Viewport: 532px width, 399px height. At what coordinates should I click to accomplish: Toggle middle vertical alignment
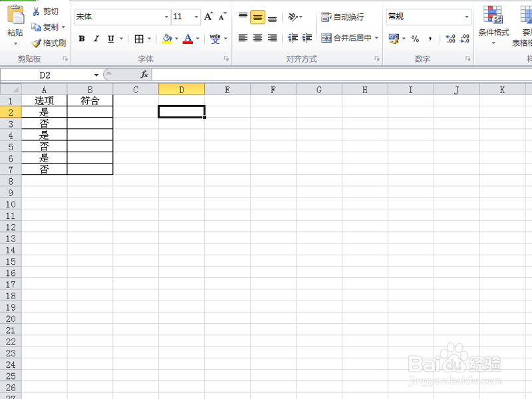tap(257, 17)
